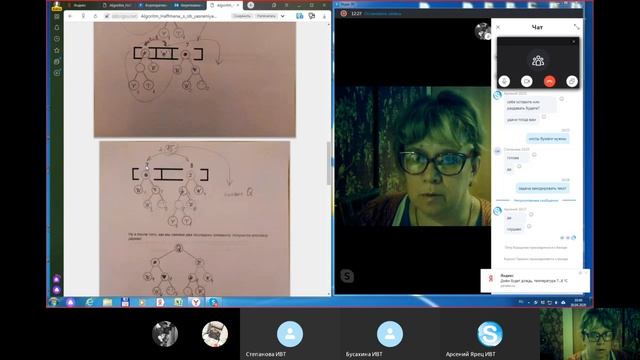This screenshot has height=360, width=640.
Task: Close the active Algoritm browser tab
Action: tap(238, 5)
